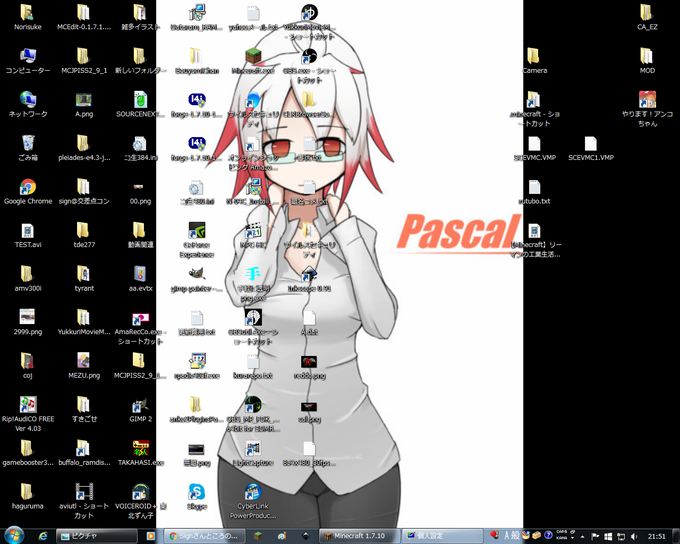Select the aa.evtx file

tap(140, 279)
